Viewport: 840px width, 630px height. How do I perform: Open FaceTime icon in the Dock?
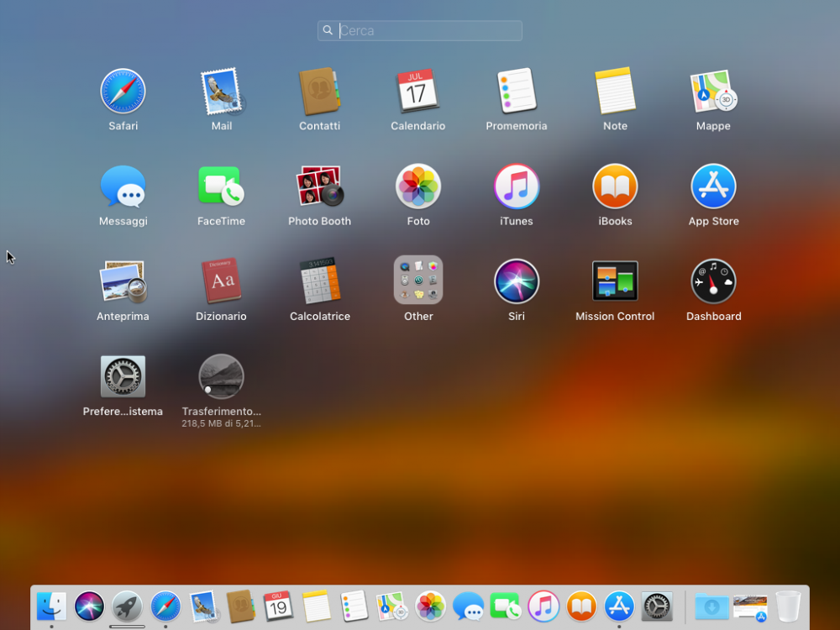coord(505,606)
